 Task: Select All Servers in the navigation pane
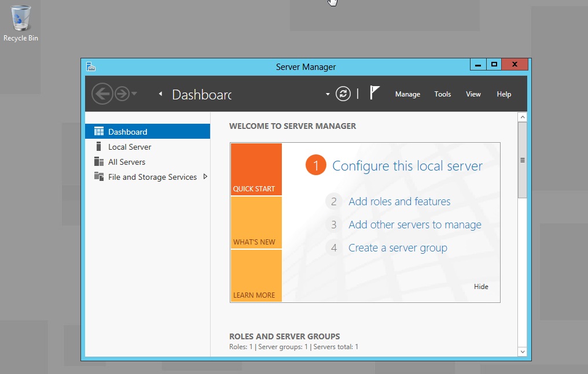tap(148, 162)
